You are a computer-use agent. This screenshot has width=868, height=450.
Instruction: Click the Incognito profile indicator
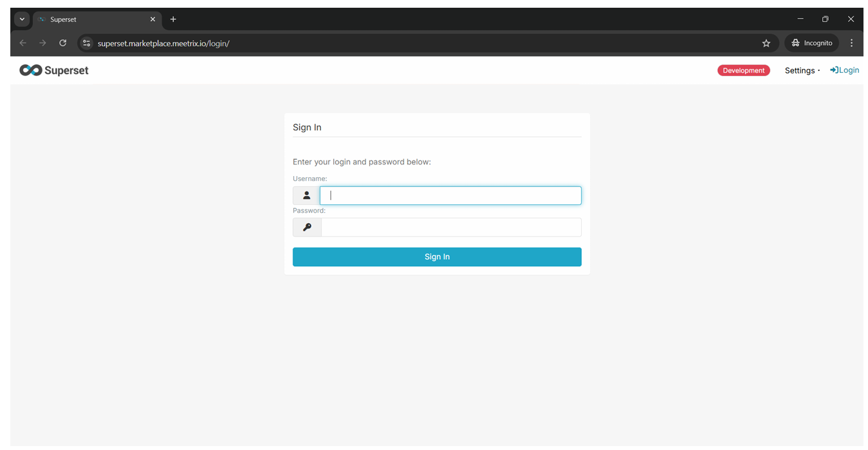811,43
